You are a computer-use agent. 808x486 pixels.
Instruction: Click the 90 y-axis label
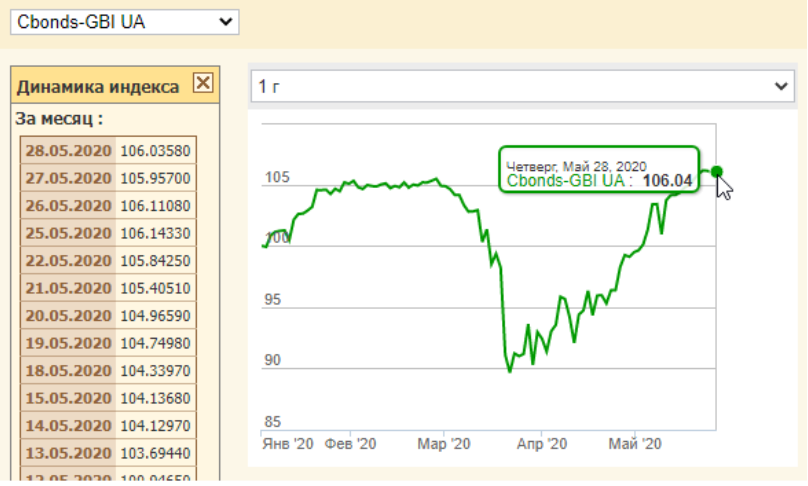pos(273,360)
